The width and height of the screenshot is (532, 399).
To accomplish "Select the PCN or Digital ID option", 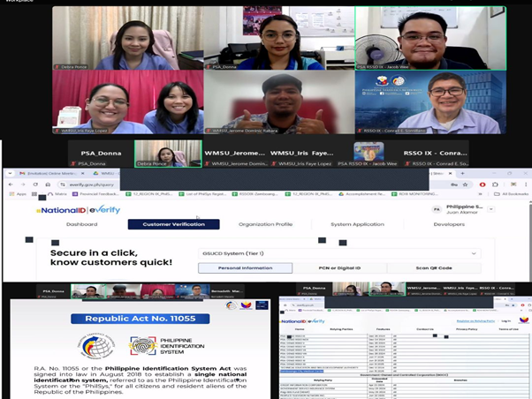I will coord(339,267).
